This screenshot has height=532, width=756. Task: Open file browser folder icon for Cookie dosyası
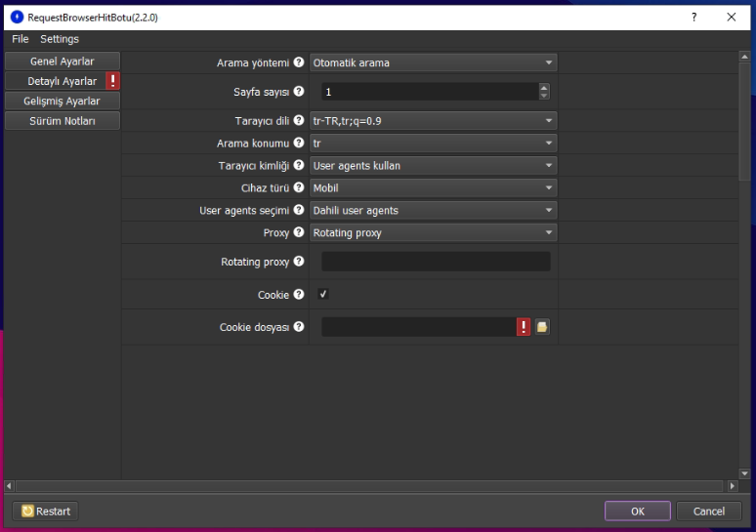click(x=542, y=327)
